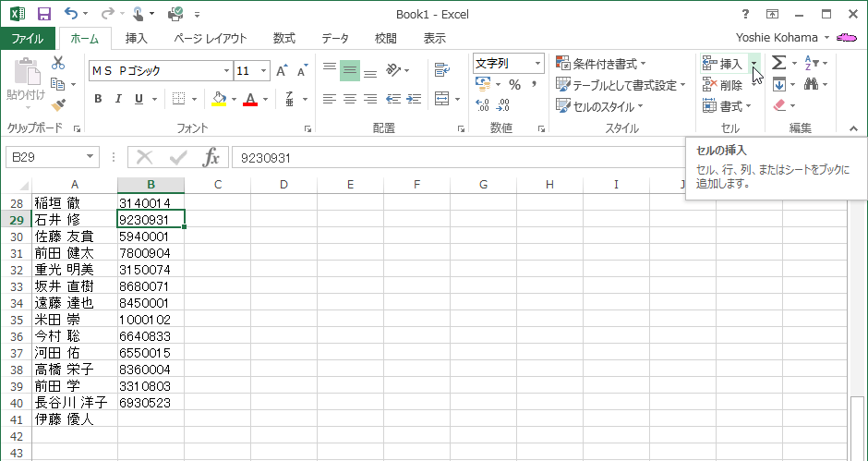Switch to the 数式 tab
Screen dimensions: 868x461
coord(284,38)
